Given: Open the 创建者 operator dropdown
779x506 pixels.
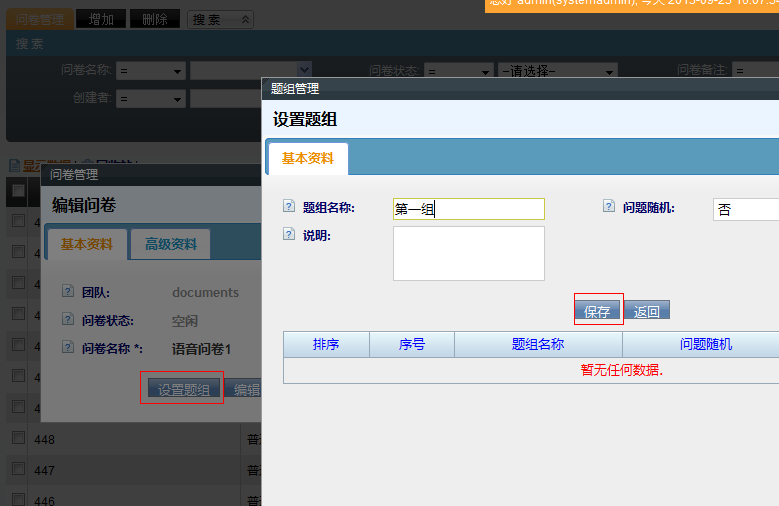Looking at the screenshot, I should (x=151, y=98).
